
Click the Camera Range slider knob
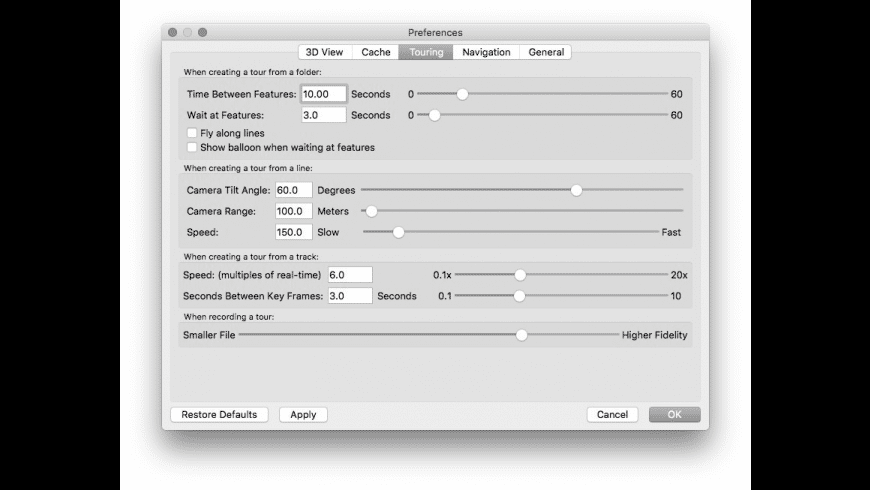(372, 211)
